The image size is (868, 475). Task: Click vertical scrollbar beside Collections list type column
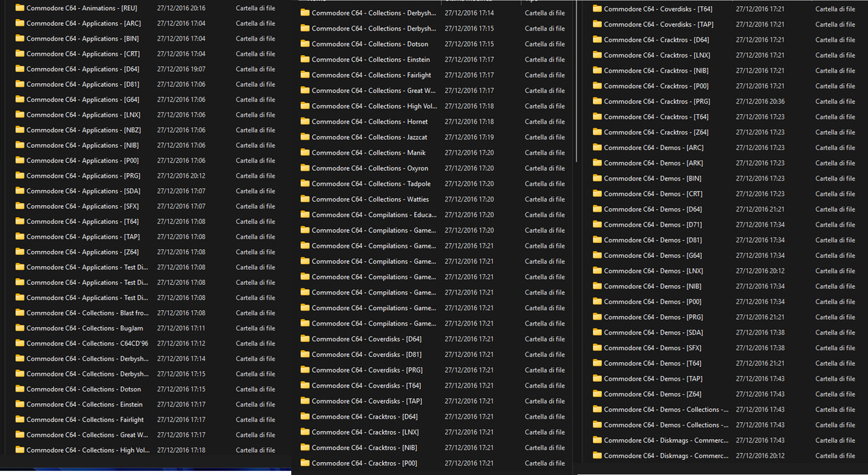pyautogui.click(x=575, y=81)
